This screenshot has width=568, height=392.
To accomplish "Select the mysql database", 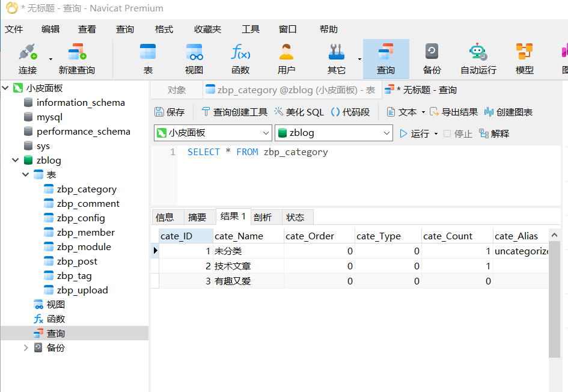I will click(50, 117).
